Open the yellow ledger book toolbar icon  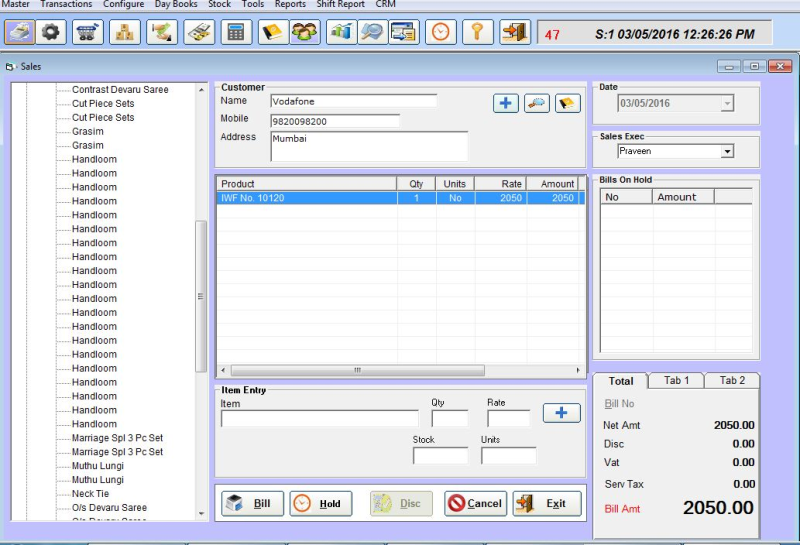point(273,33)
